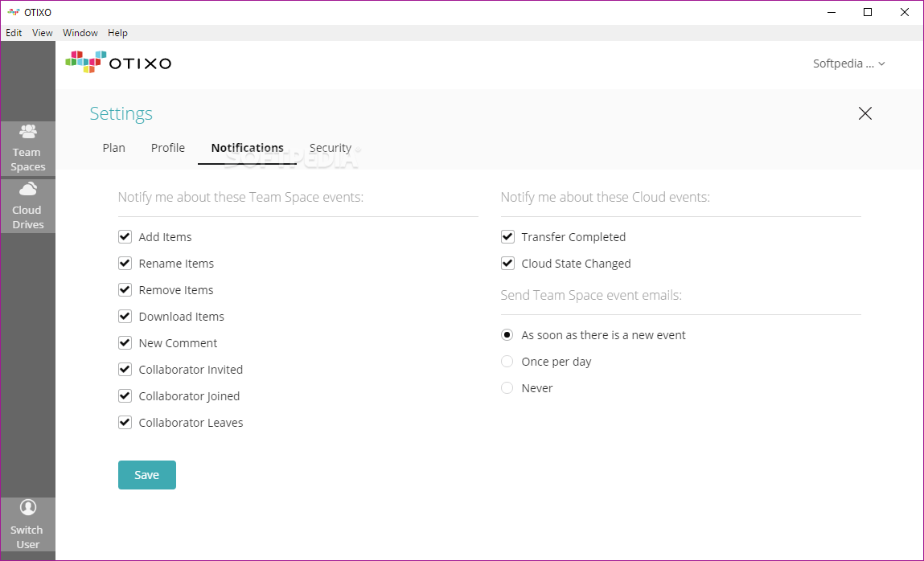Uncheck the Add Items checkbox
The width and height of the screenshot is (924, 561).
(125, 236)
